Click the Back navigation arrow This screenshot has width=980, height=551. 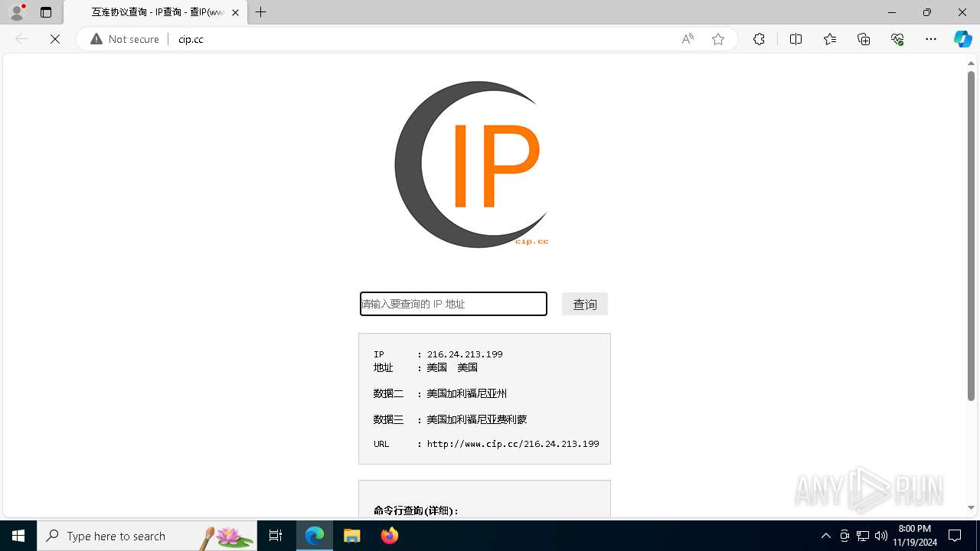coord(21,39)
